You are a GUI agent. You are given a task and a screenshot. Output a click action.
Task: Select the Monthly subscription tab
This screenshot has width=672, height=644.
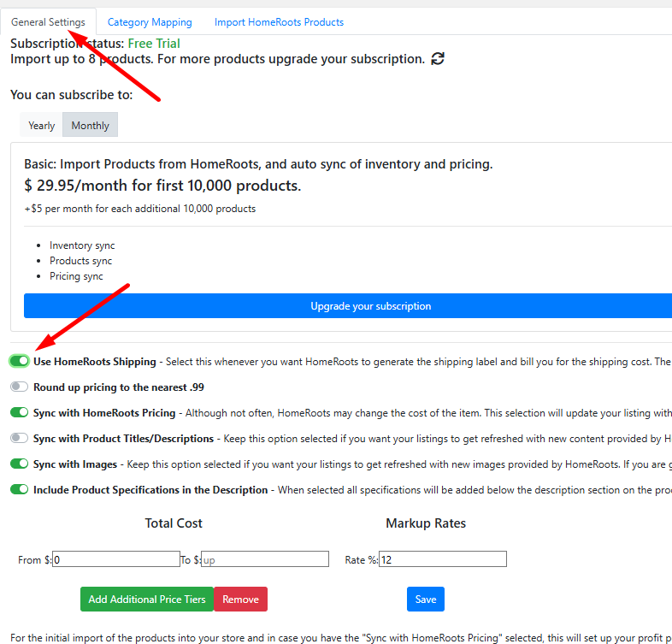tap(90, 125)
